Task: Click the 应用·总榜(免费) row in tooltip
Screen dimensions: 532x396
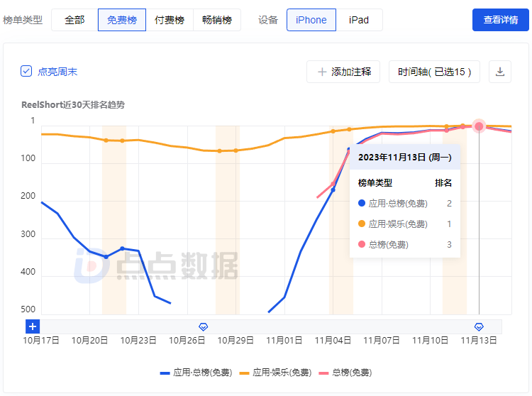Action: pos(405,203)
